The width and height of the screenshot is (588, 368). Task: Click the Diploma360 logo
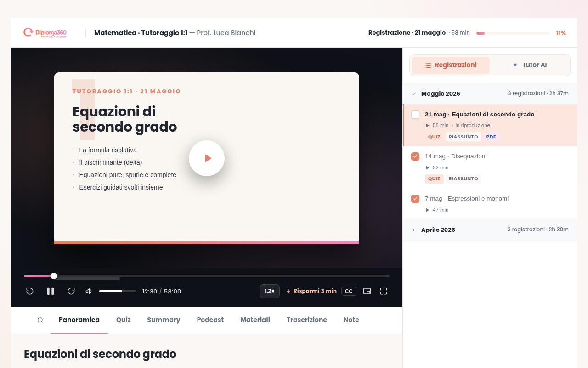click(x=45, y=33)
